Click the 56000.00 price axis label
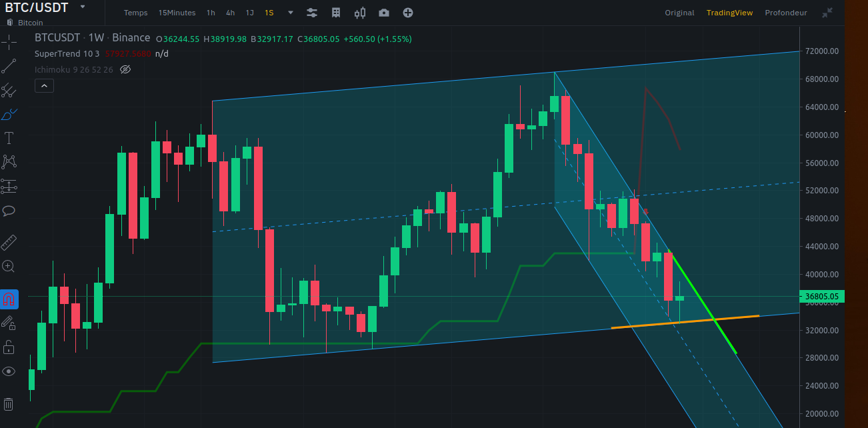The image size is (868, 428). tap(821, 163)
